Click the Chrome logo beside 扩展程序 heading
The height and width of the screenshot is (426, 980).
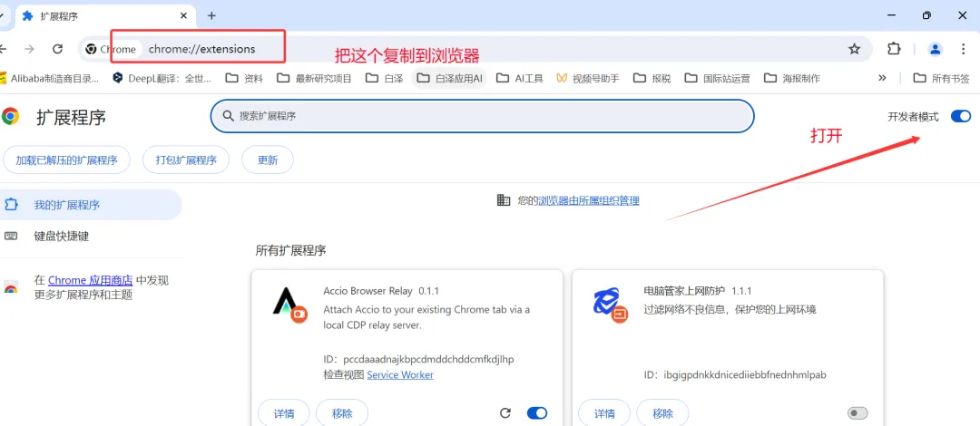(10, 116)
